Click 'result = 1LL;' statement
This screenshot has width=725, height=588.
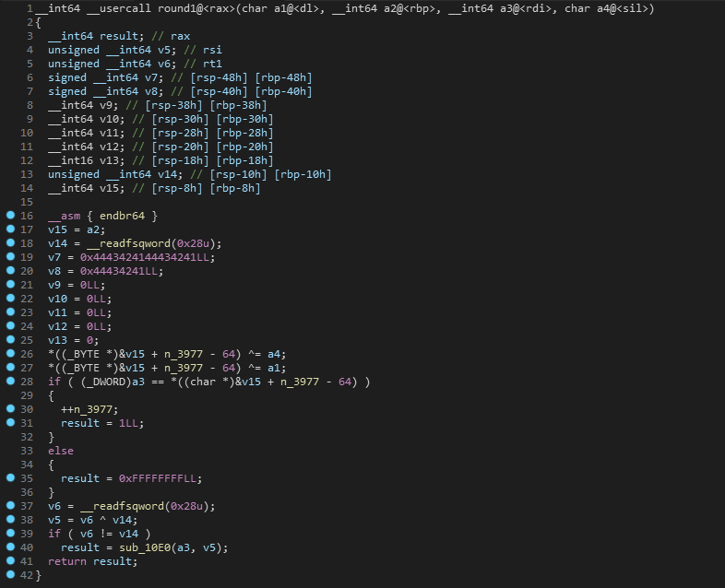(x=102, y=424)
